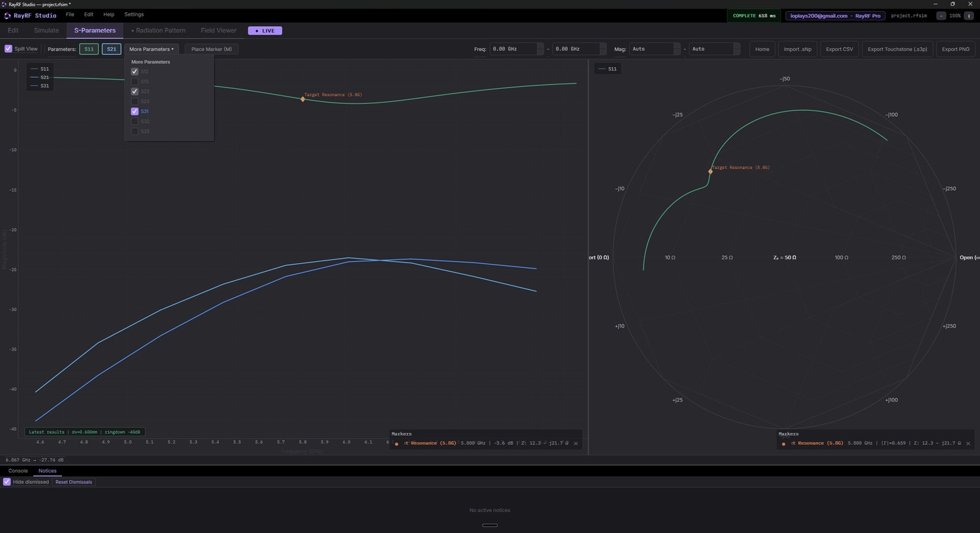Open the Edit menu
980x533 pixels.
(89, 14)
